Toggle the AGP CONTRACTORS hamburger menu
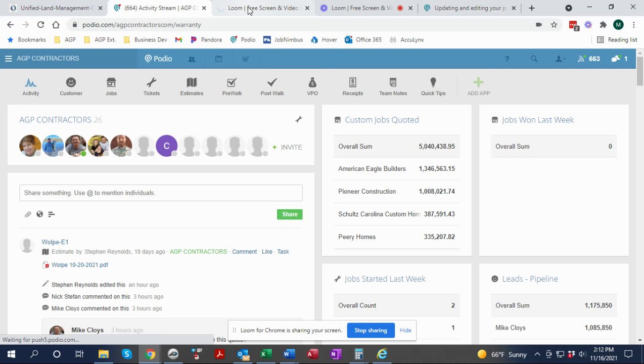Viewport: 644px width, 364px height. tap(8, 59)
